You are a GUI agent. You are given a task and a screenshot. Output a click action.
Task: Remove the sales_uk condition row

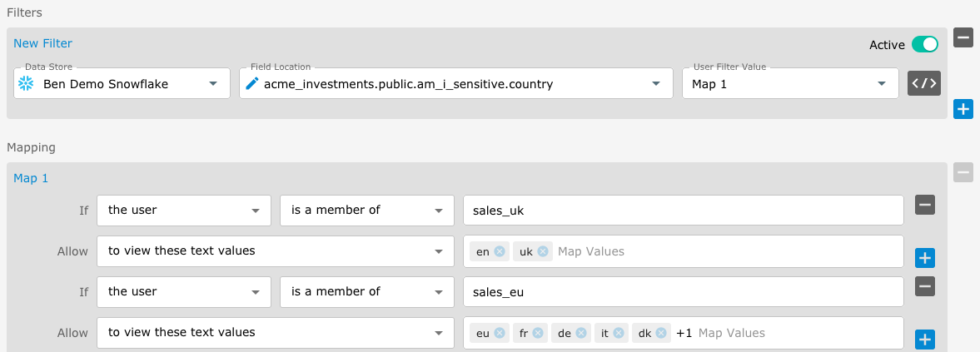(924, 205)
